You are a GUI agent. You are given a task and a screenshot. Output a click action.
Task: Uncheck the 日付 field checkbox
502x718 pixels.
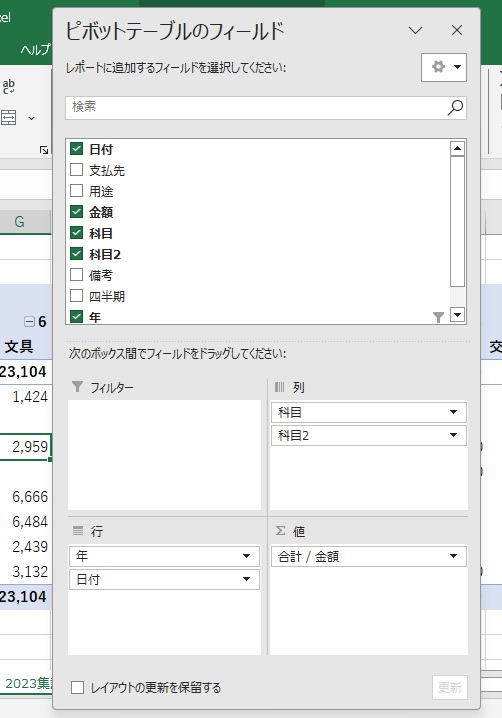(76, 149)
